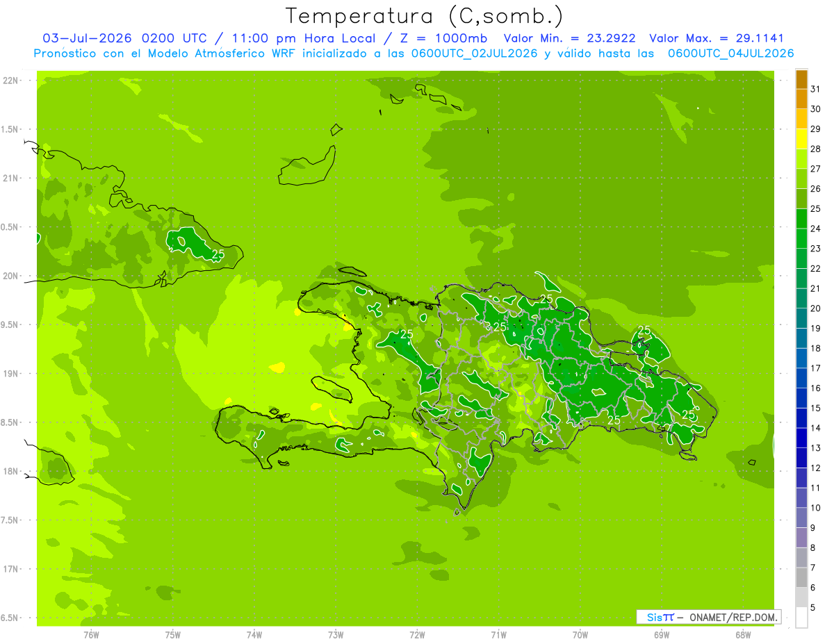Click the legend value "17"
Screen dimensions: 834x644
816,368
